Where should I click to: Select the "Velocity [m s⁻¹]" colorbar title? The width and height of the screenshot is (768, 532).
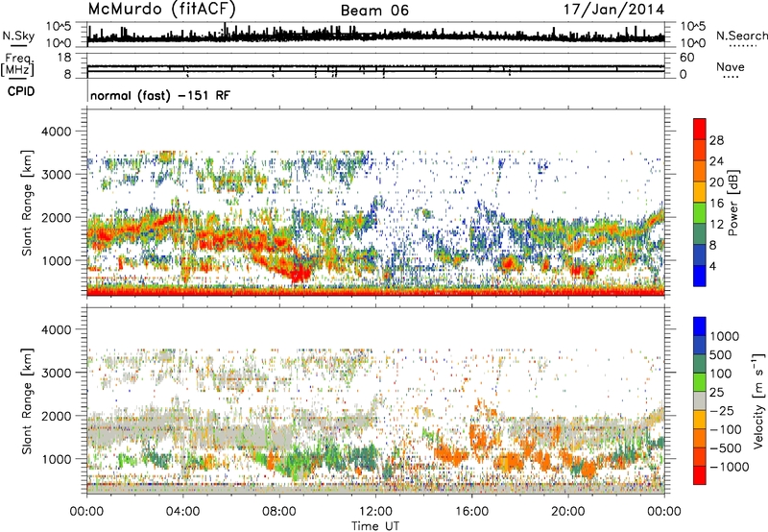point(758,400)
